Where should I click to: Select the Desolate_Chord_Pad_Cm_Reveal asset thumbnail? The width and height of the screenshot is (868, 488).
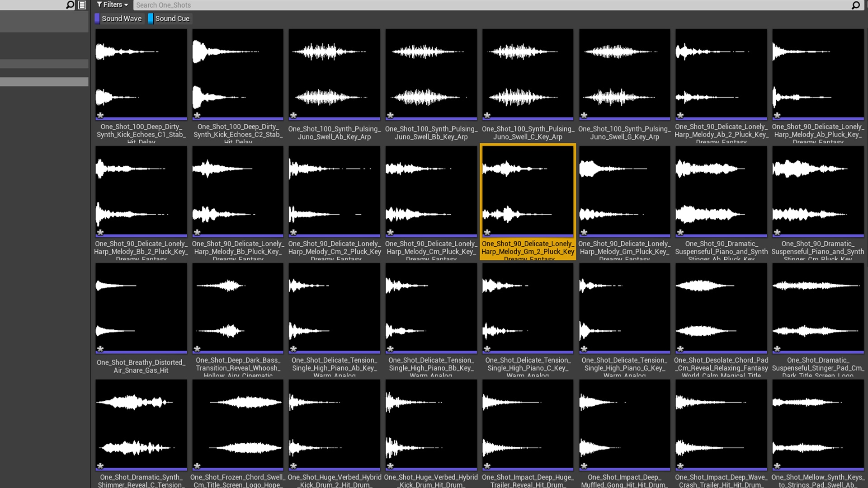(721, 307)
